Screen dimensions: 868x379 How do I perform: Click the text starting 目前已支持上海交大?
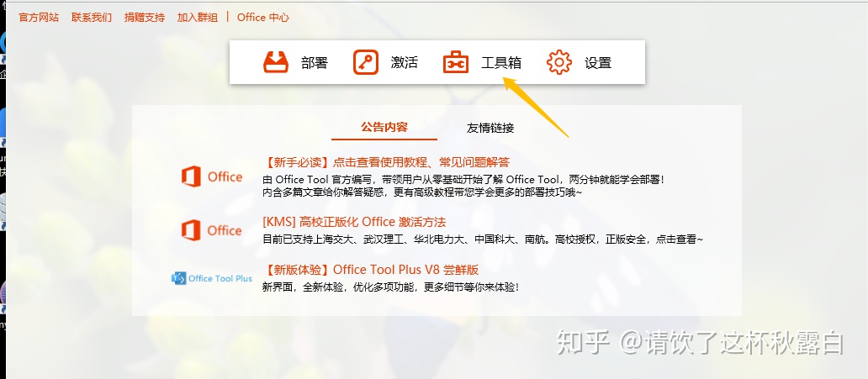(484, 240)
